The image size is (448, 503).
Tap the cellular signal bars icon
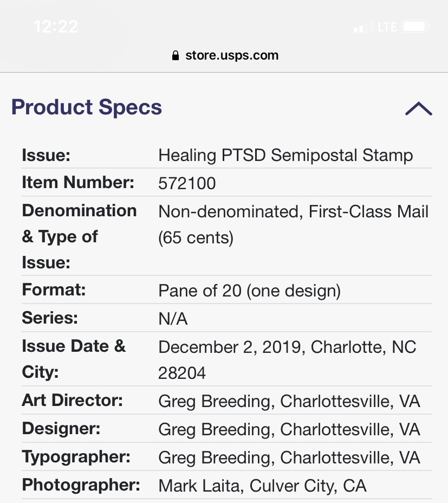pyautogui.click(x=362, y=27)
